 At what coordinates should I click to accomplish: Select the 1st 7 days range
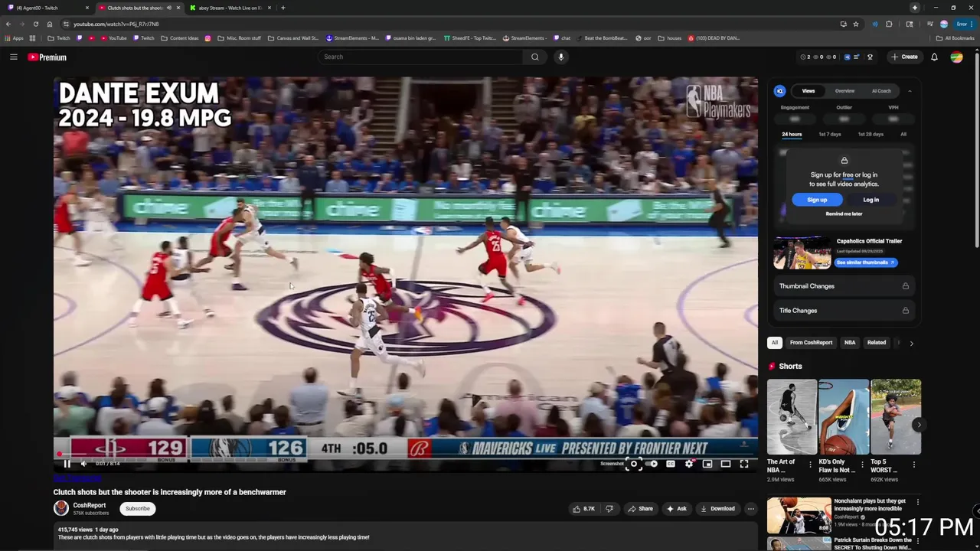[830, 135]
